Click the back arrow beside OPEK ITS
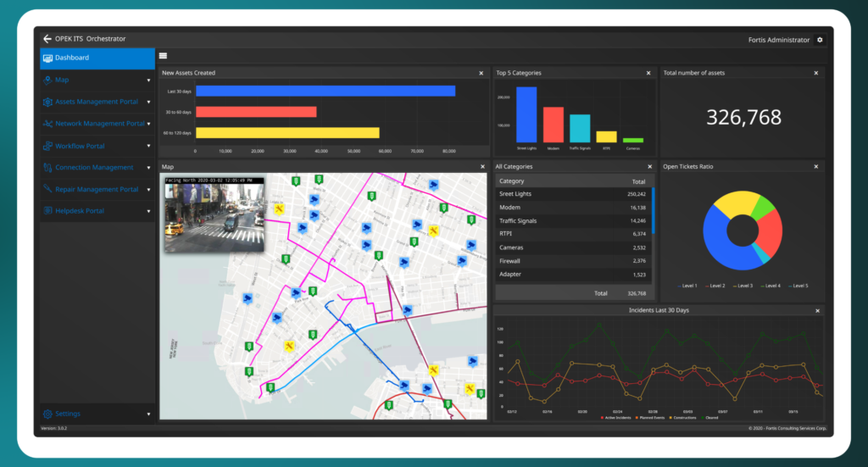The height and width of the screenshot is (467, 868). (47, 39)
